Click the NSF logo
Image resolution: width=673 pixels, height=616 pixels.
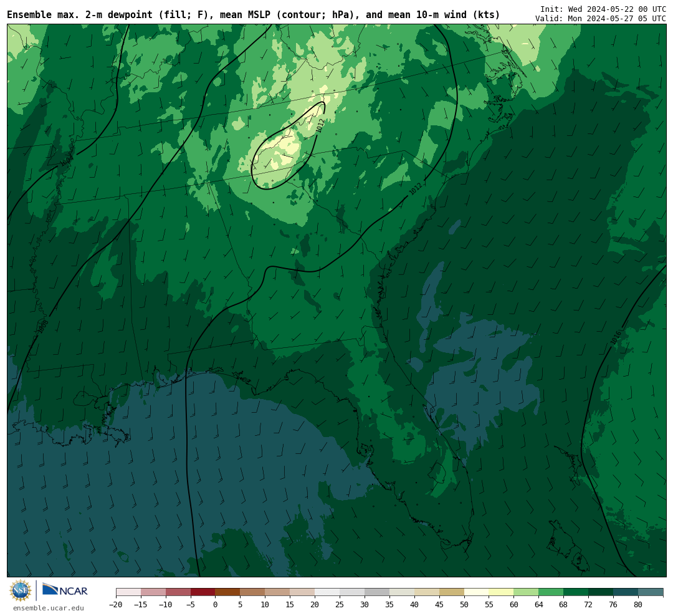coord(21,590)
